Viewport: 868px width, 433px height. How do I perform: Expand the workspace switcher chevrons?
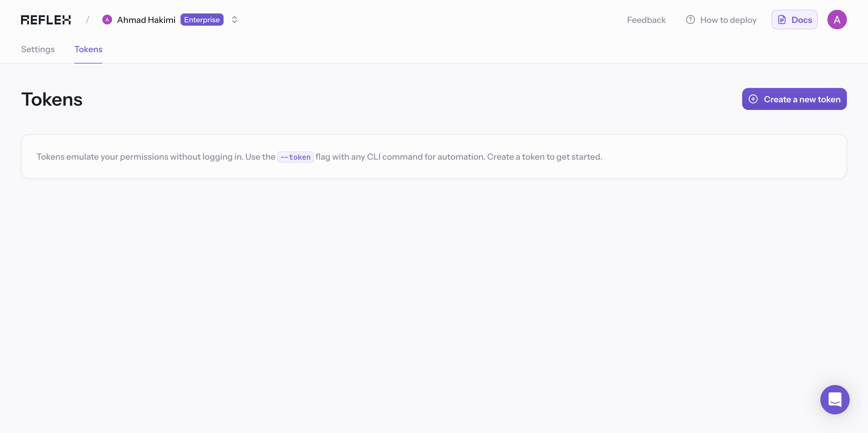[x=234, y=20]
